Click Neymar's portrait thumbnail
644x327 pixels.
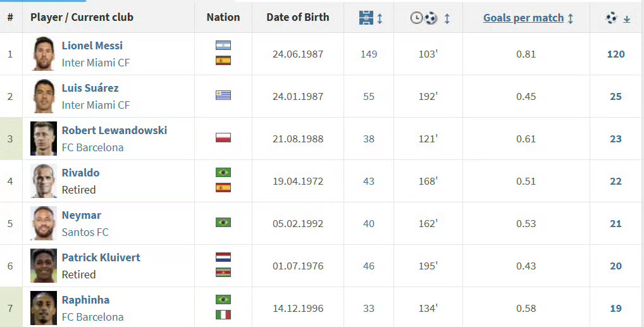pos(44,223)
